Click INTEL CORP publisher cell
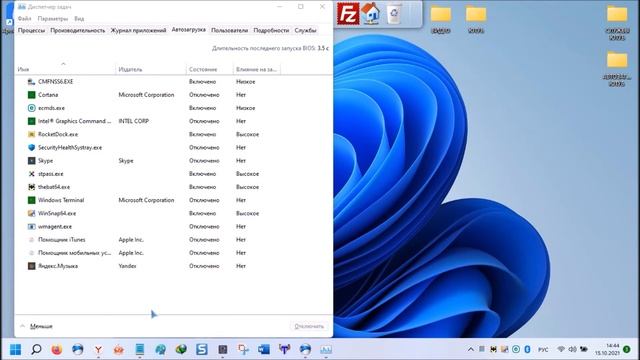640x360 pixels. tap(133, 121)
